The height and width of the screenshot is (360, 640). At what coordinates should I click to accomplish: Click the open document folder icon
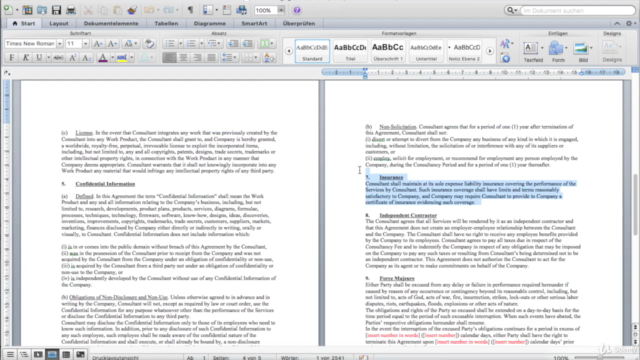coord(42,10)
